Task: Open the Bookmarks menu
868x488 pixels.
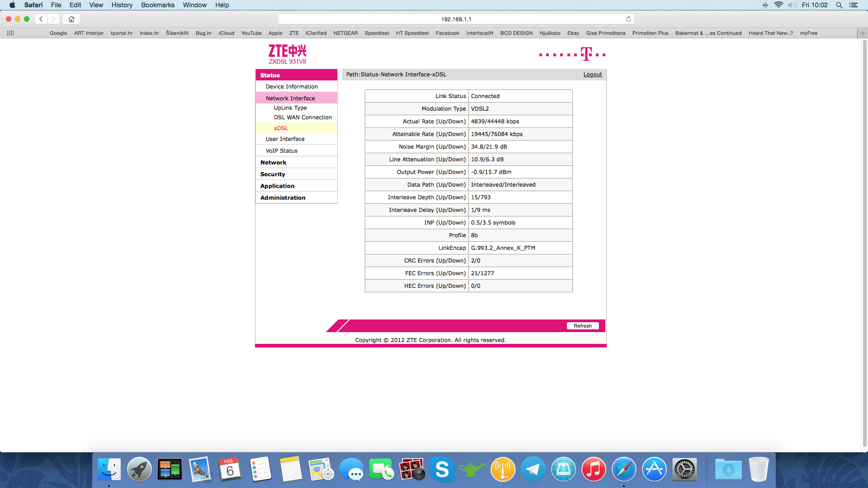Action: (157, 5)
